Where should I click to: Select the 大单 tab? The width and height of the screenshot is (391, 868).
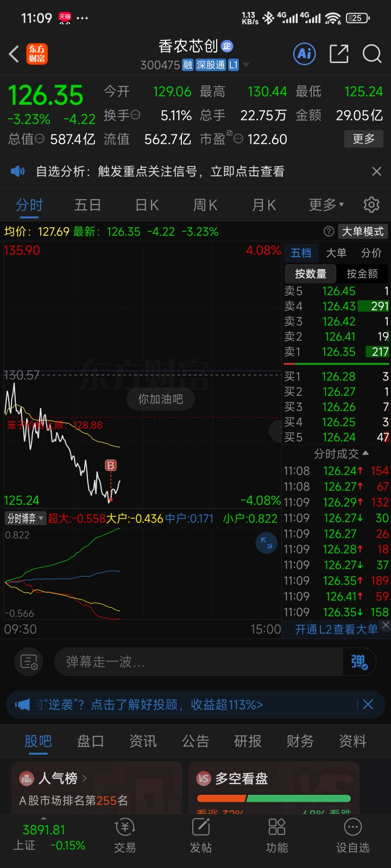coord(336,253)
